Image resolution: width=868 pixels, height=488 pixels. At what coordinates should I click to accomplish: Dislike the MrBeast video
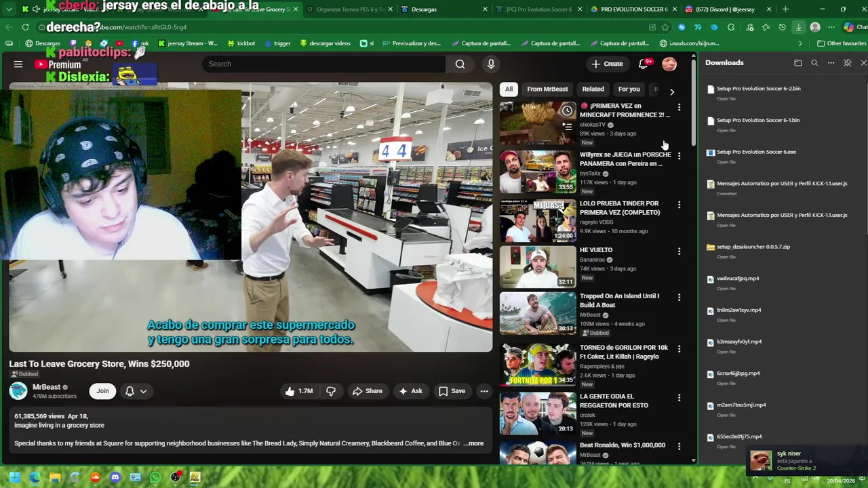tap(331, 391)
